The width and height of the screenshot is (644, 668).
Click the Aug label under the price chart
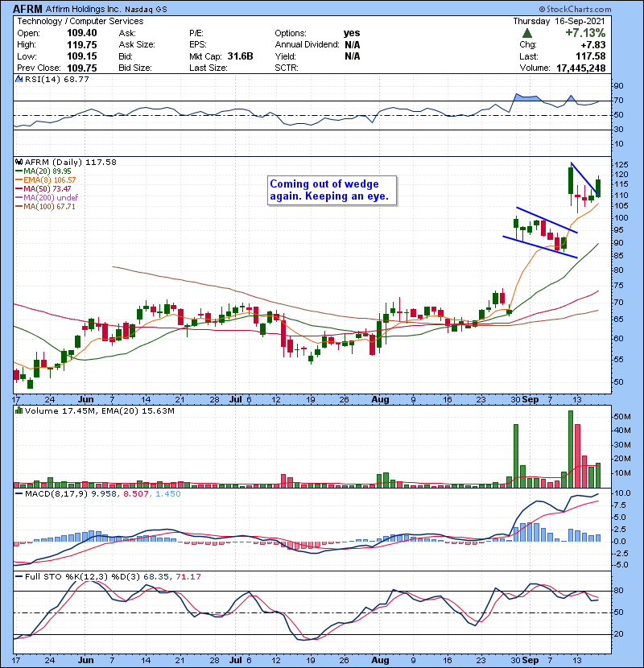click(x=380, y=400)
